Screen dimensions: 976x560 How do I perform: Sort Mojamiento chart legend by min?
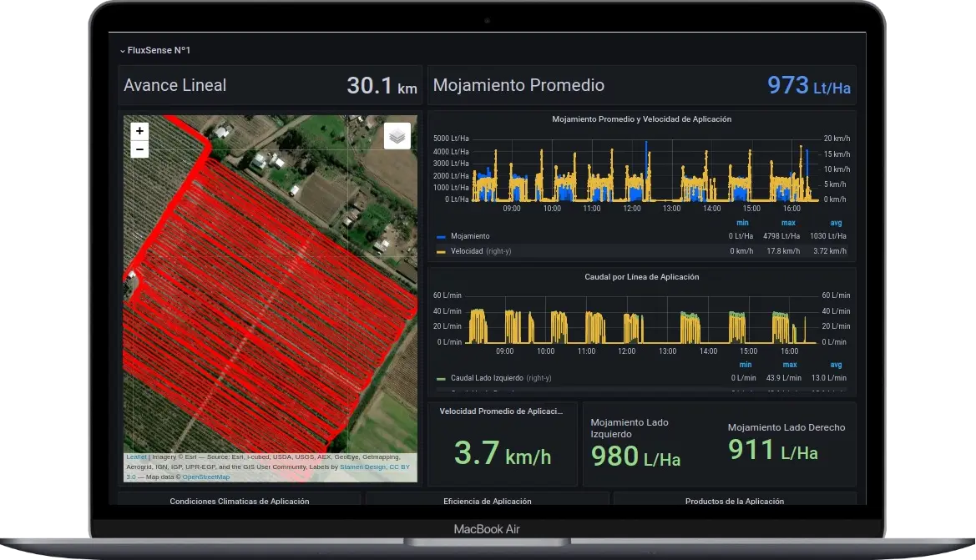point(742,223)
